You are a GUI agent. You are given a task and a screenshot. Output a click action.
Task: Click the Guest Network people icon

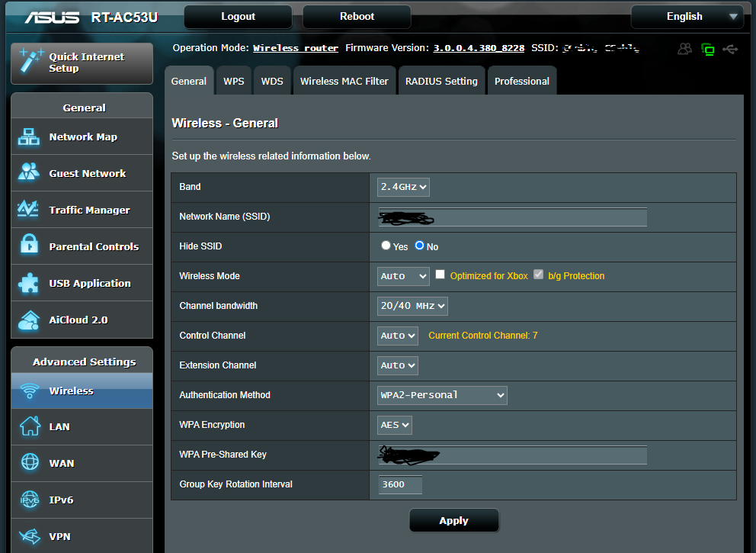coord(29,173)
